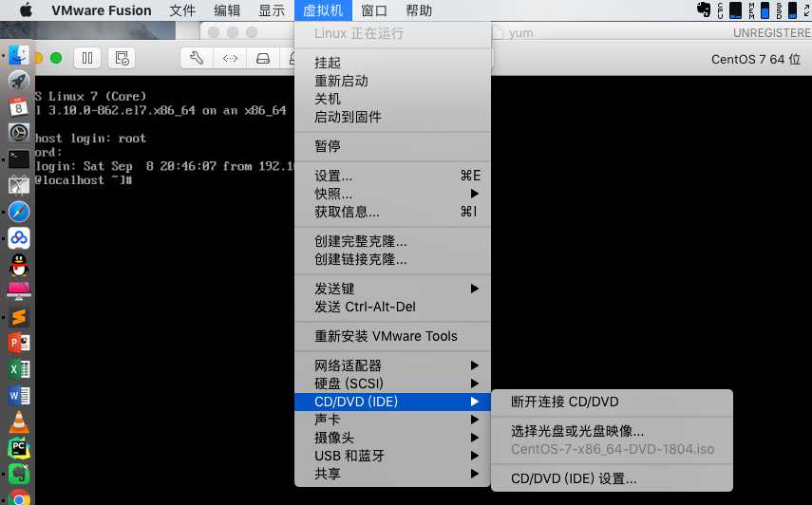Viewport: 812px width, 505px height.
Task: Click the green zoom button of VM window
Action: 56,58
